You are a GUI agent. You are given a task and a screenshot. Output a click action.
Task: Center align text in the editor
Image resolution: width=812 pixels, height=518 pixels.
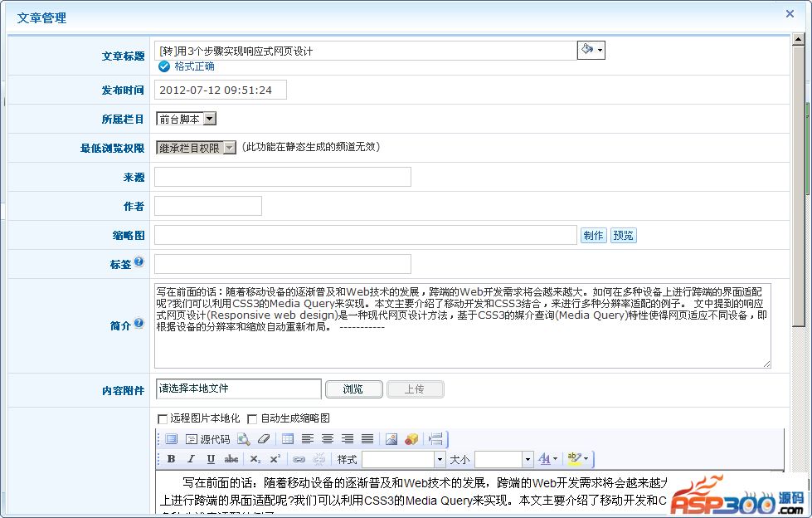(328, 439)
